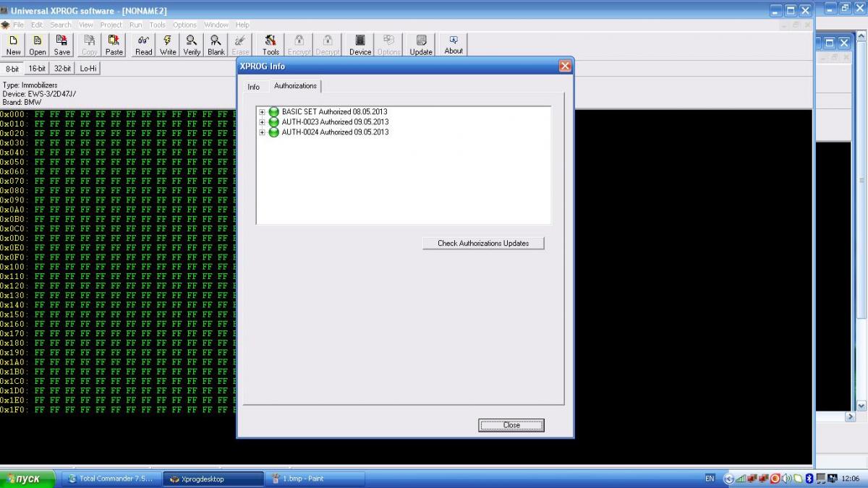Select the 8-bit view mode
868x488 pixels.
12,69
